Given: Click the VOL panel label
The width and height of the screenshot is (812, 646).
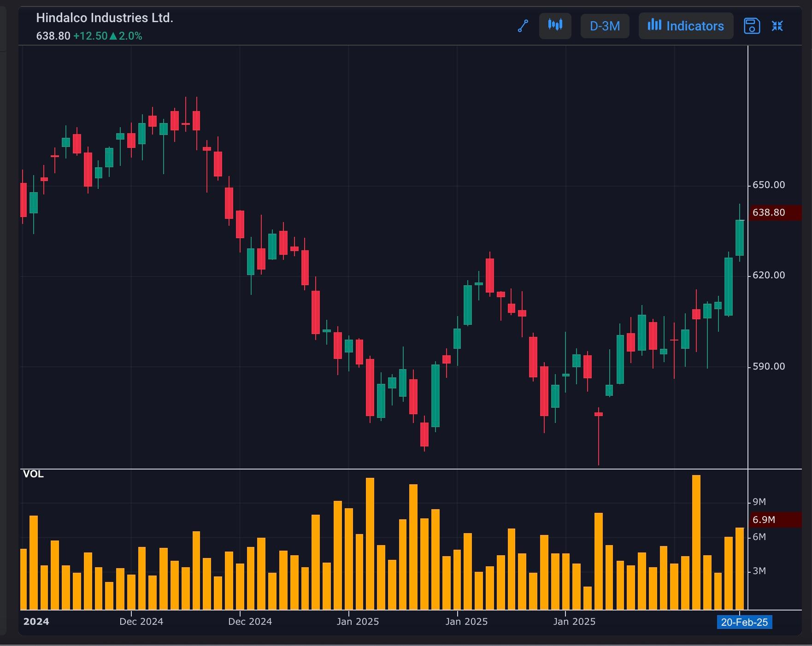Looking at the screenshot, I should coord(33,474).
